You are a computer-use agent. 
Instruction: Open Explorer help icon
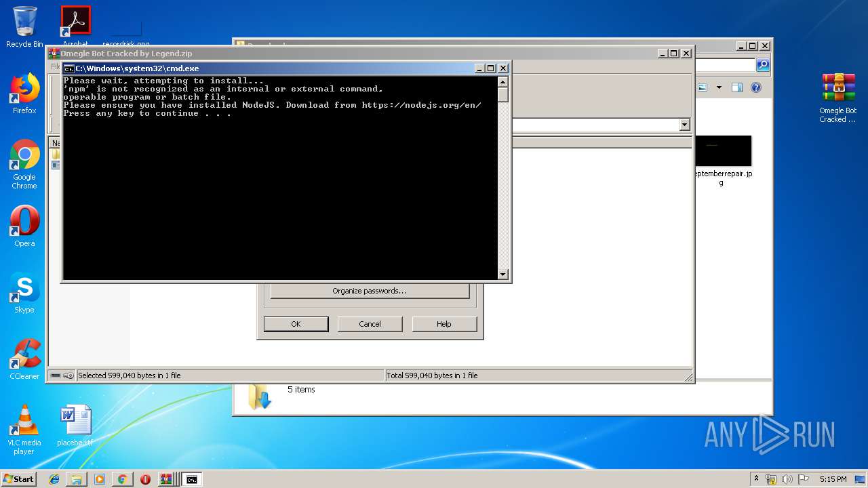point(756,87)
